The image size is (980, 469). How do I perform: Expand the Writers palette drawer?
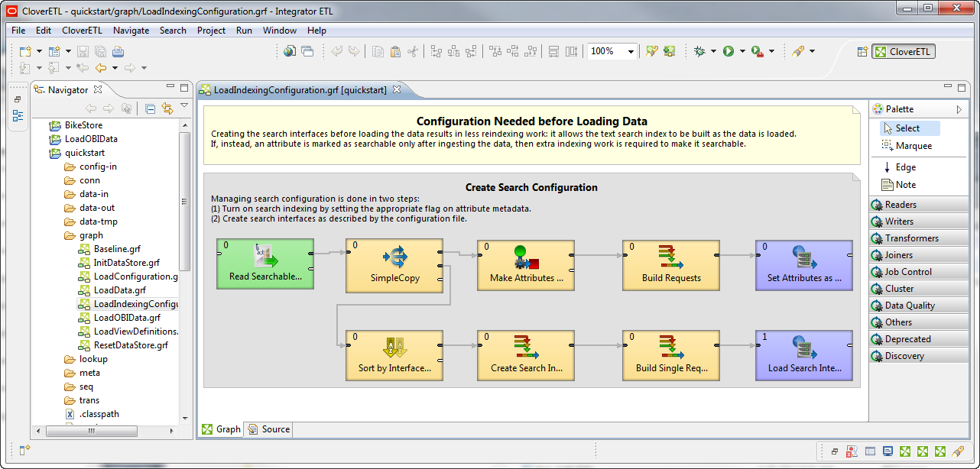tap(919, 222)
